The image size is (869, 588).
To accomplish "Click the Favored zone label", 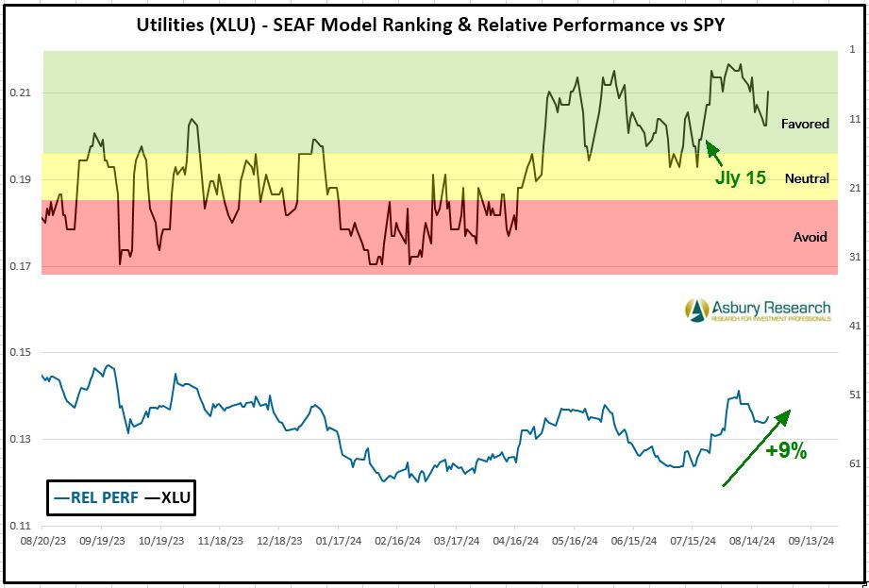I will click(804, 124).
